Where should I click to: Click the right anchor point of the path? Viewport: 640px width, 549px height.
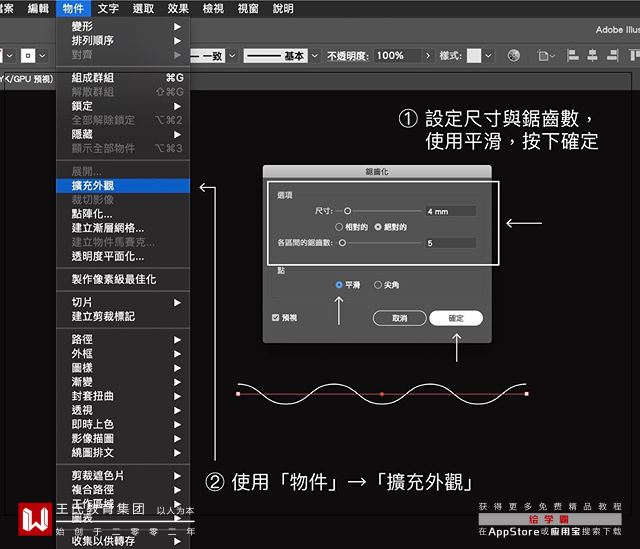(527, 394)
